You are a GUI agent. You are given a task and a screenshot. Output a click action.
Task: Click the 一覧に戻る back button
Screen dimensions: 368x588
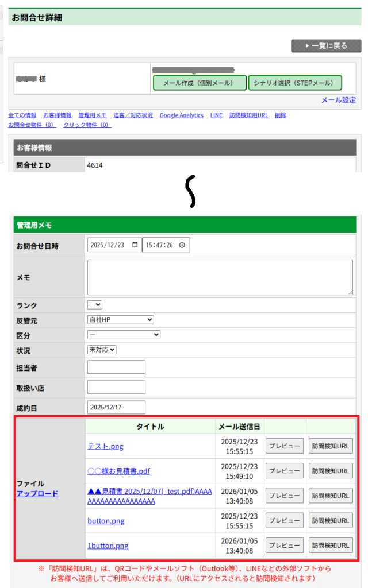pos(325,46)
